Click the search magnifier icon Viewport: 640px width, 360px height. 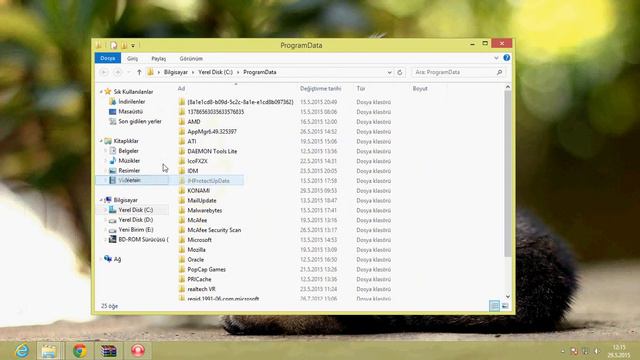pyautogui.click(x=500, y=72)
